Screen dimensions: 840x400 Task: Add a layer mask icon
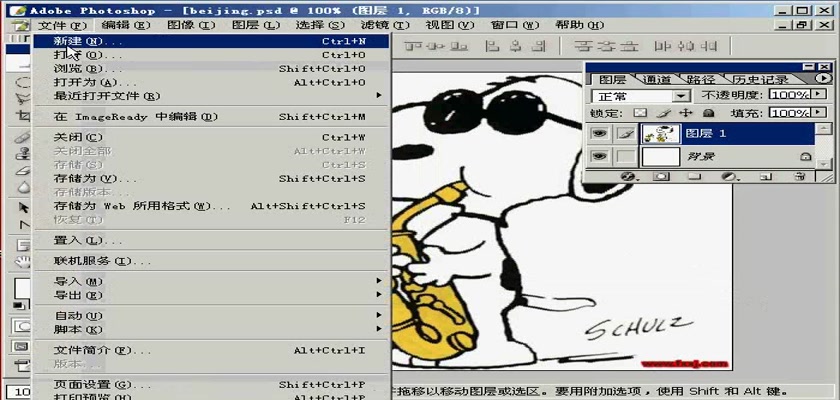661,176
